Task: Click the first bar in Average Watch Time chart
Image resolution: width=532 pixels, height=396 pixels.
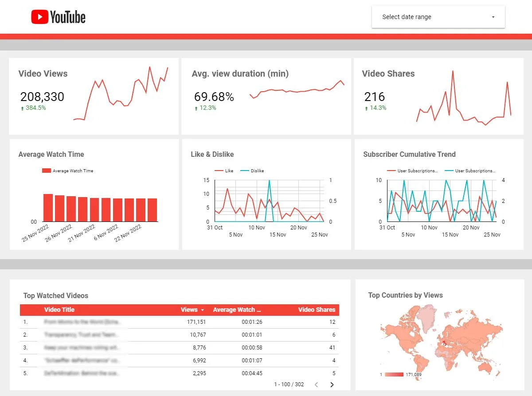Action: click(48, 207)
